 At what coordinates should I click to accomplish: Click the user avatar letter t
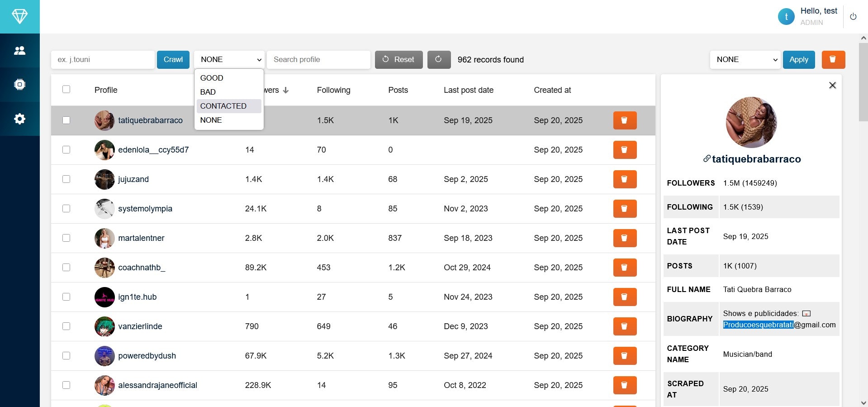pos(786,17)
